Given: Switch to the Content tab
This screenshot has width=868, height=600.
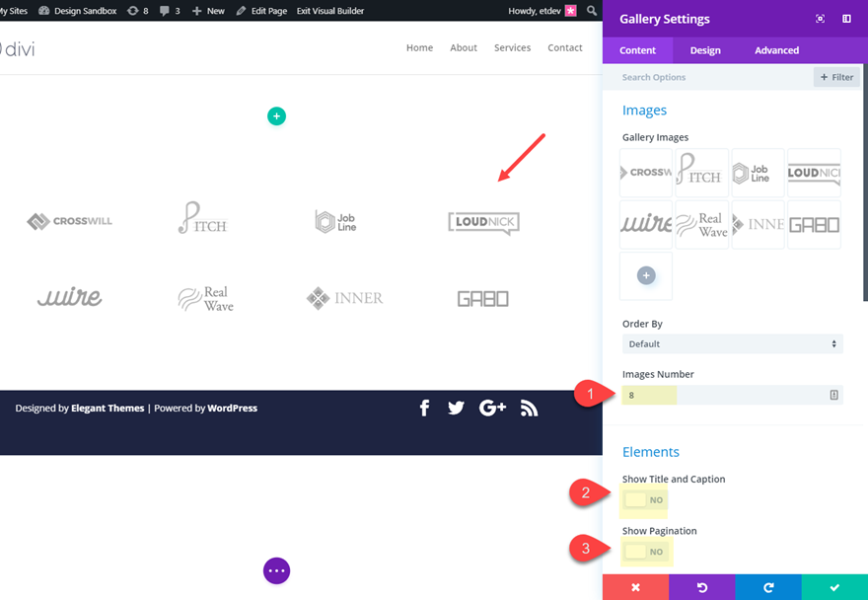Looking at the screenshot, I should 638,50.
